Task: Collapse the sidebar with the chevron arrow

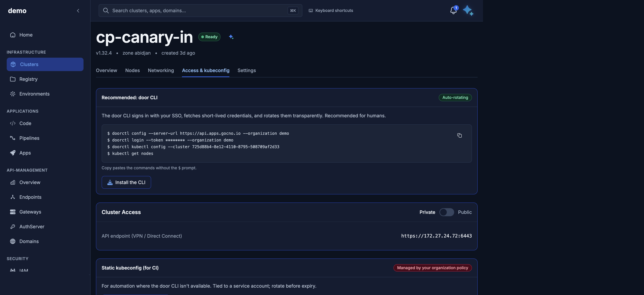Action: [x=78, y=11]
